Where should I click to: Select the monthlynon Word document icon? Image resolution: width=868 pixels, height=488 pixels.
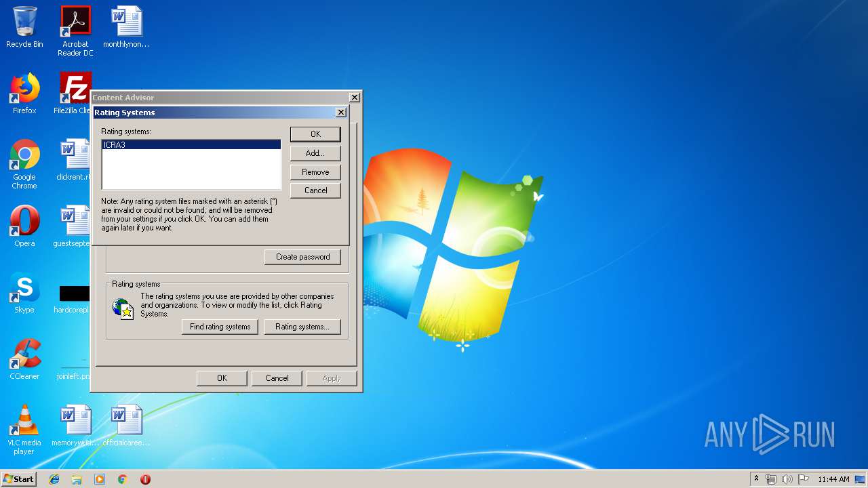point(126,27)
